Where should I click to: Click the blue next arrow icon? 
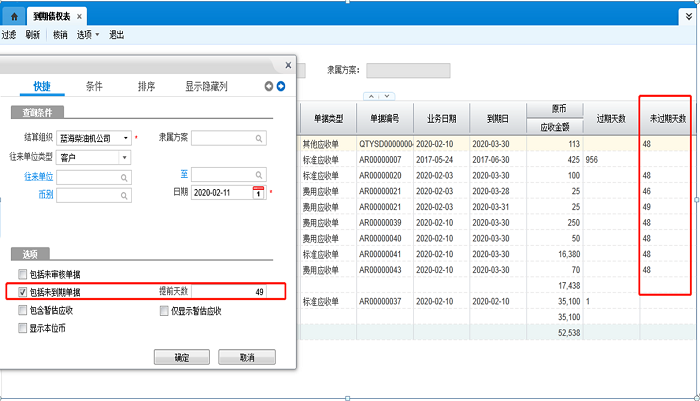tap(281, 87)
